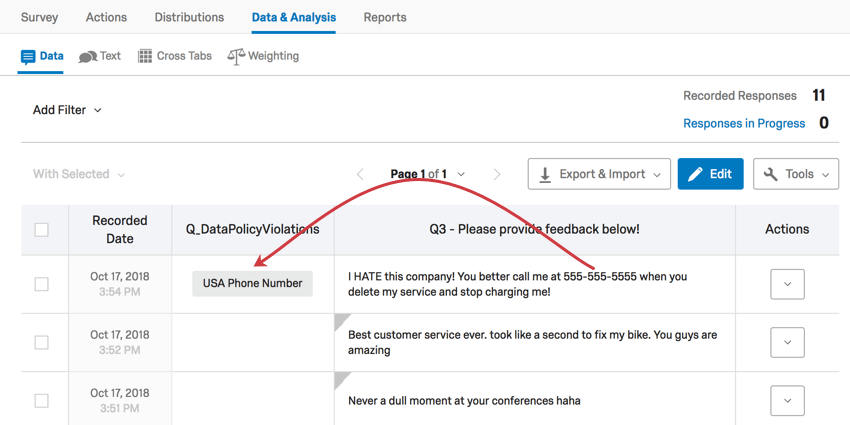The image size is (850, 425).
Task: Go to previous page arrow
Action: click(360, 174)
